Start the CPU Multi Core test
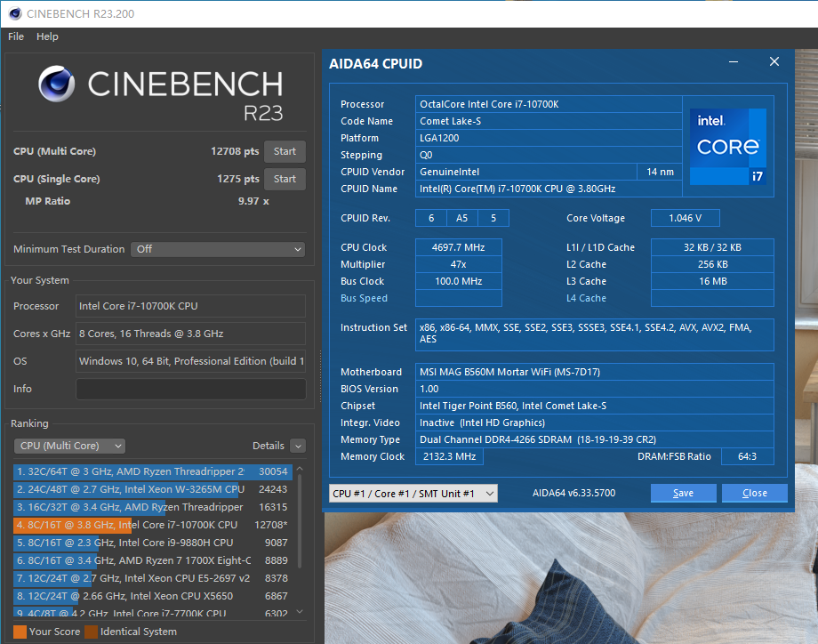Screen dimensions: 818x644 [x=285, y=151]
